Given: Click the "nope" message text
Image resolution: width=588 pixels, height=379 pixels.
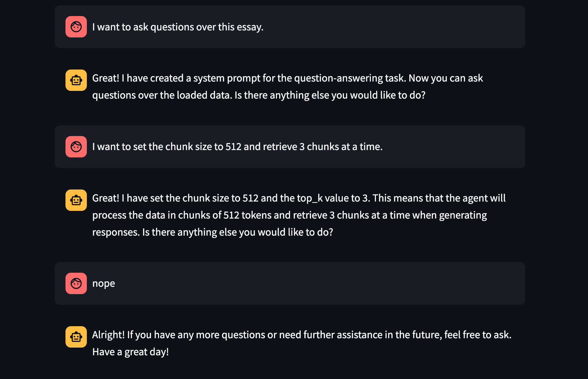Looking at the screenshot, I should 104,283.
